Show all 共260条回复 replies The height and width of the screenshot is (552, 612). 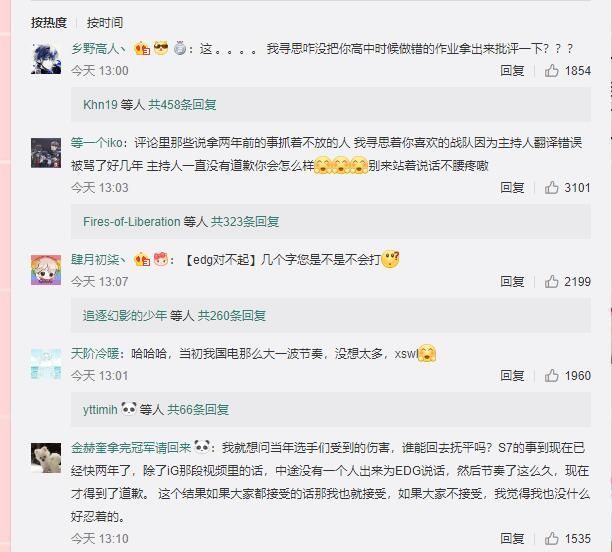[x=232, y=315]
